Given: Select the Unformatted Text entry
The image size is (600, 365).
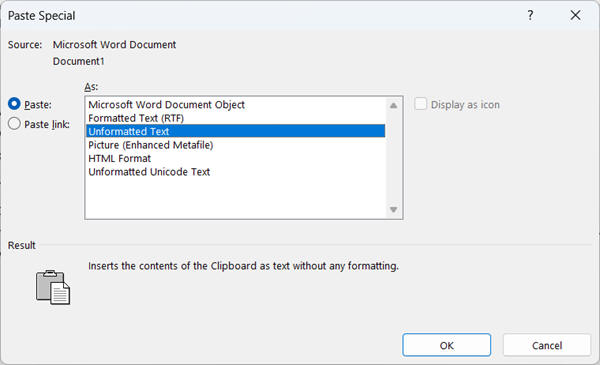Looking at the screenshot, I should (235, 131).
